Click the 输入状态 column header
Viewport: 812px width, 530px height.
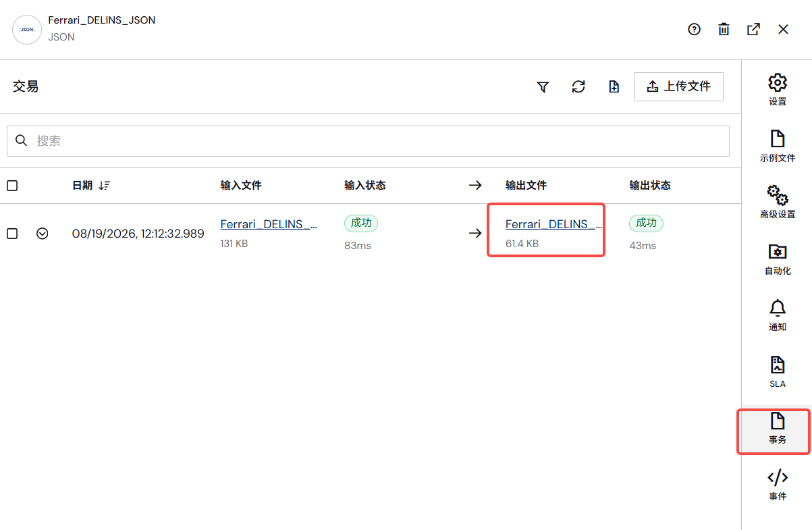pos(365,185)
